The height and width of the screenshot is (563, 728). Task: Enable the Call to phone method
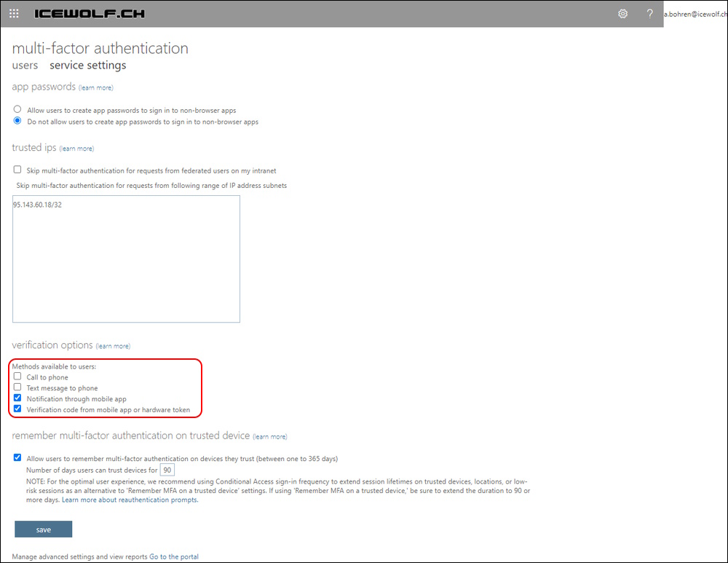click(x=17, y=377)
